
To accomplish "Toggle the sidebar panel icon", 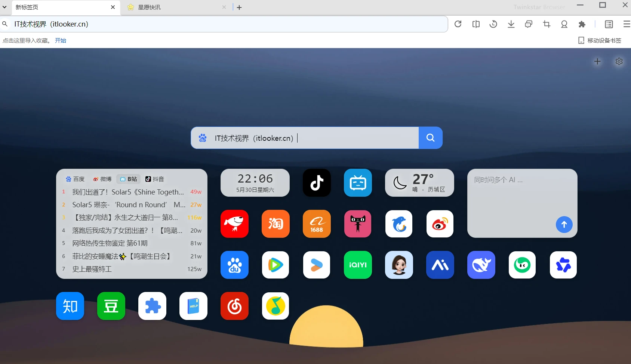I will (609, 24).
